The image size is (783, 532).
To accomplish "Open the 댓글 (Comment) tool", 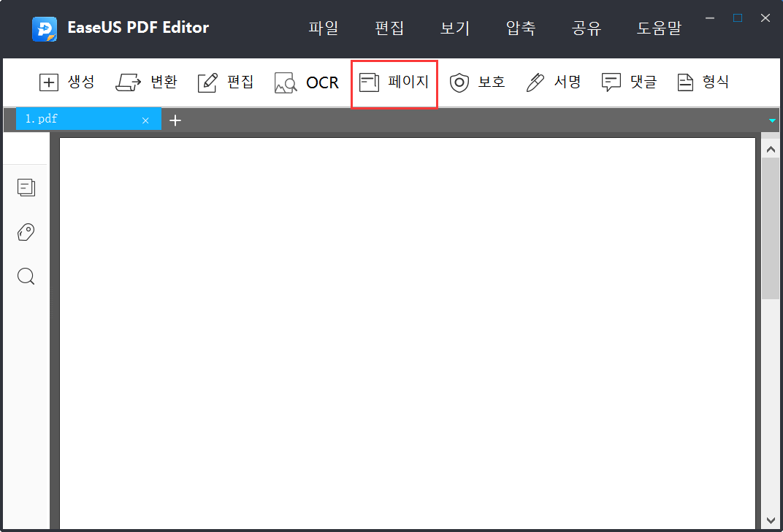I will tap(629, 82).
